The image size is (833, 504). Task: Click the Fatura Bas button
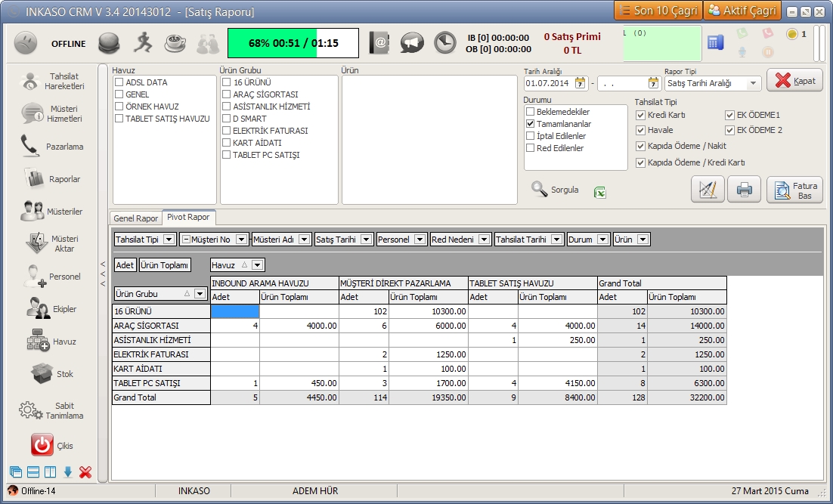click(794, 190)
